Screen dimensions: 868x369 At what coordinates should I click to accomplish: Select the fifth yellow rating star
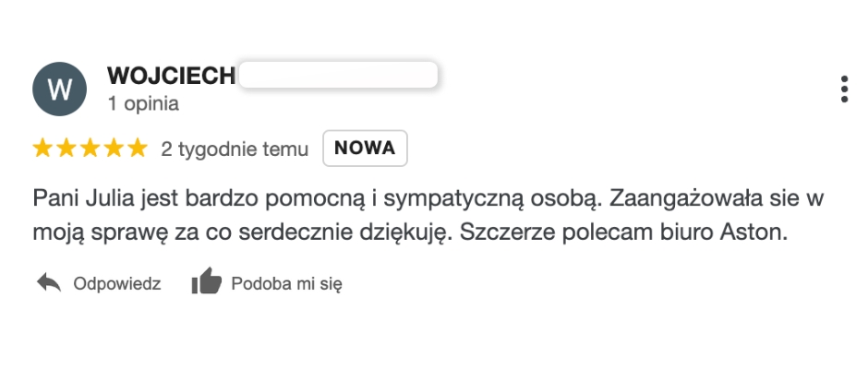(x=138, y=149)
